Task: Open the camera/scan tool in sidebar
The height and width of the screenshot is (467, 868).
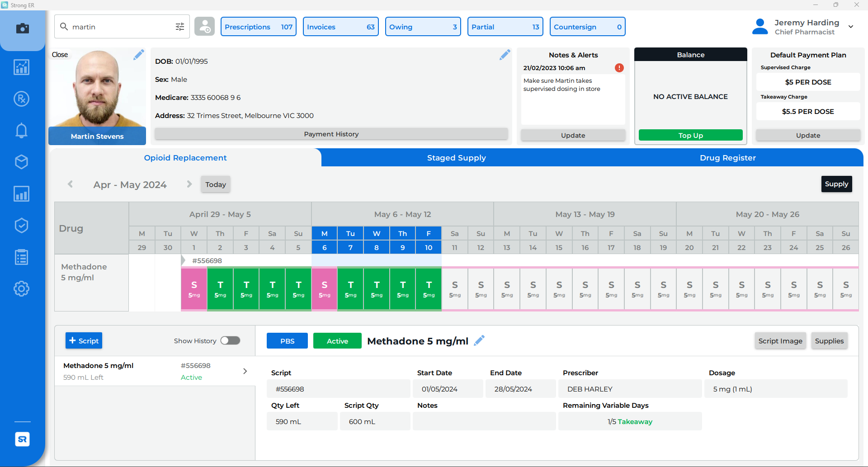Action: click(x=22, y=29)
